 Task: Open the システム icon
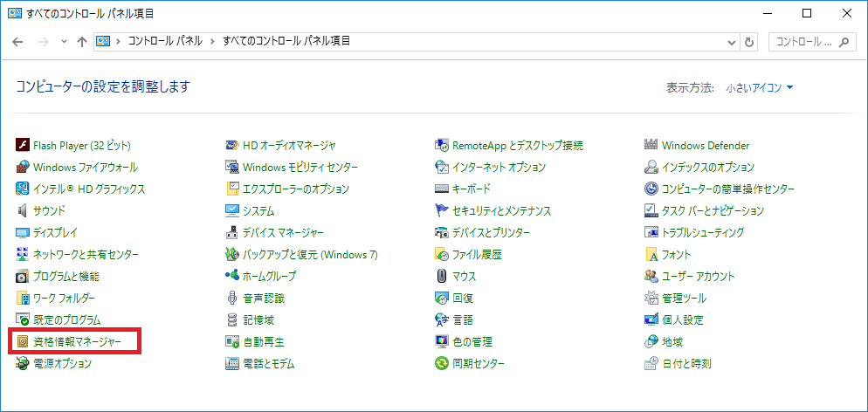(x=232, y=210)
